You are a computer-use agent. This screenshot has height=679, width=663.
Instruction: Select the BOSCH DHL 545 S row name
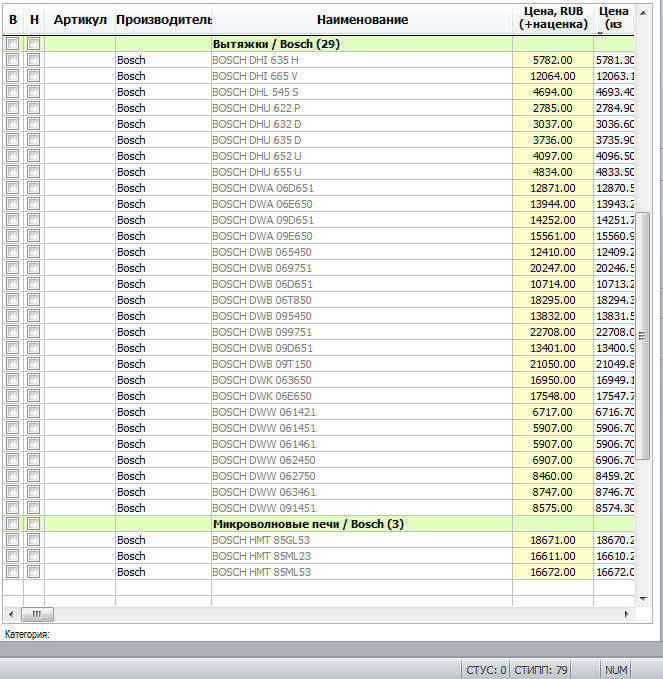(x=362, y=92)
